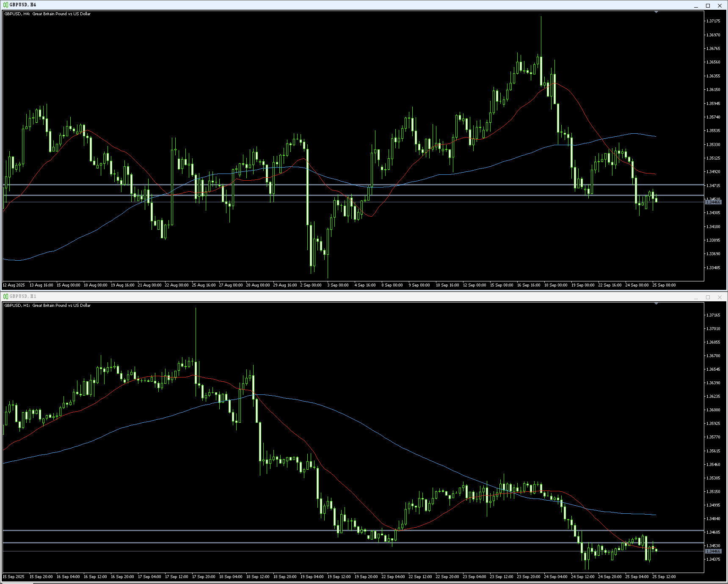Click the 1.37175 price level on H4 scale

click(713, 21)
